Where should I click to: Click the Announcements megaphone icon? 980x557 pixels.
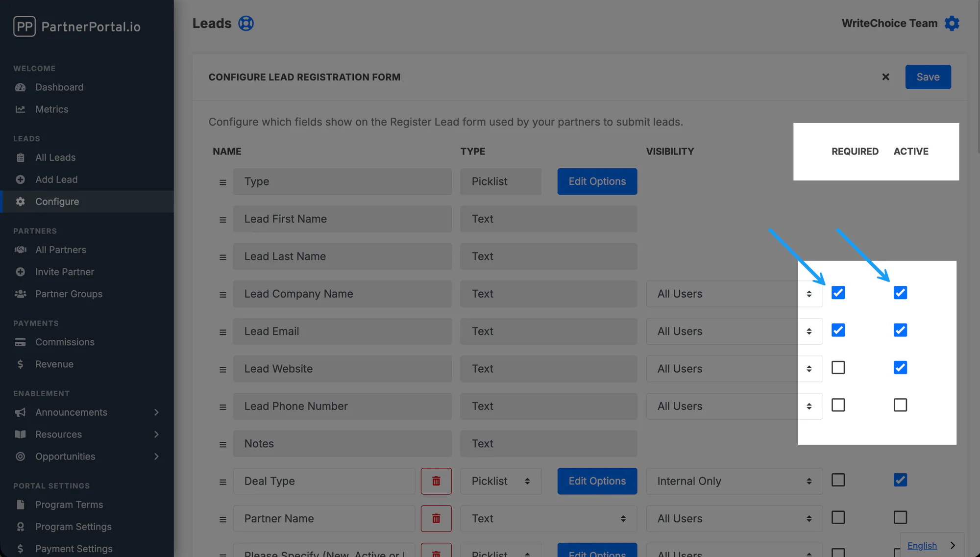(x=20, y=412)
